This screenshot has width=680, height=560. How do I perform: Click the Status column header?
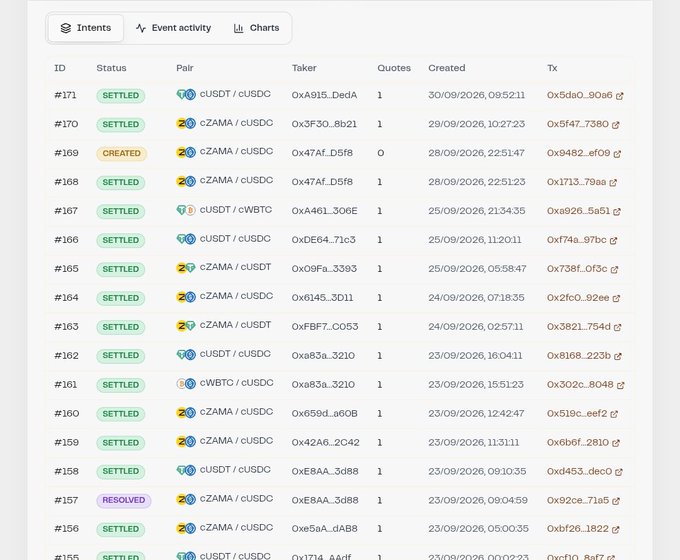point(111,68)
